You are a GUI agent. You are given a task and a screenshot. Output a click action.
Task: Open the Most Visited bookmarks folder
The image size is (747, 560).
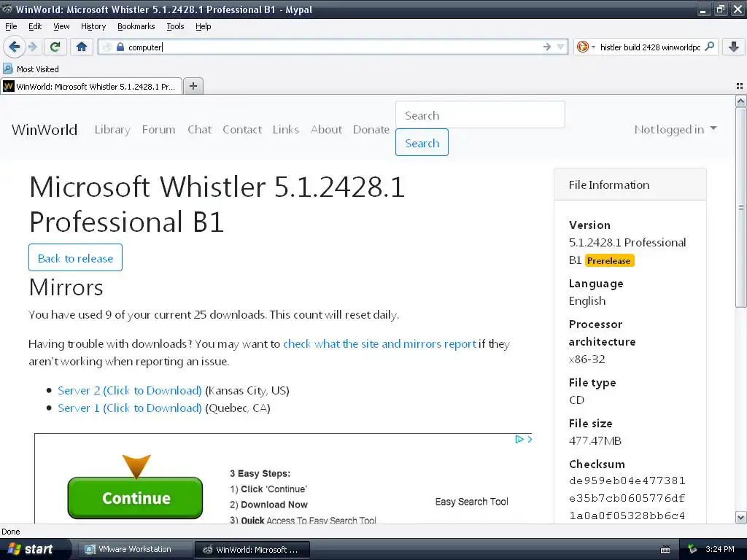click(x=31, y=69)
